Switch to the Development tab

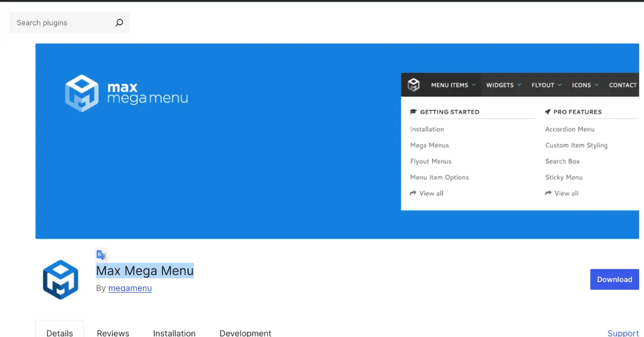245,333
